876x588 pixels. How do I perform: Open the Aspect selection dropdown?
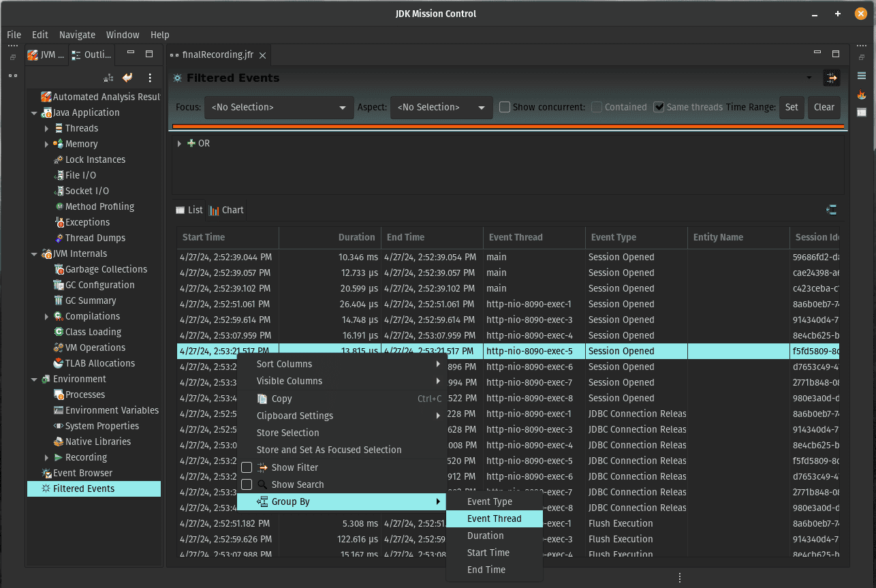[441, 108]
